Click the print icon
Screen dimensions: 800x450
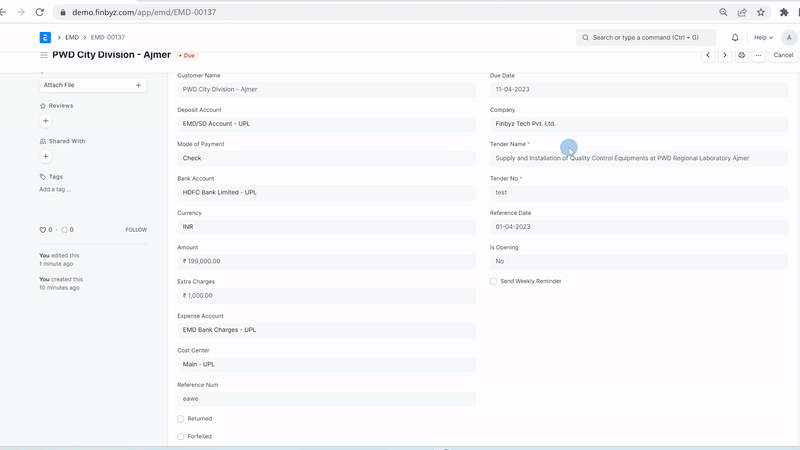tap(742, 55)
